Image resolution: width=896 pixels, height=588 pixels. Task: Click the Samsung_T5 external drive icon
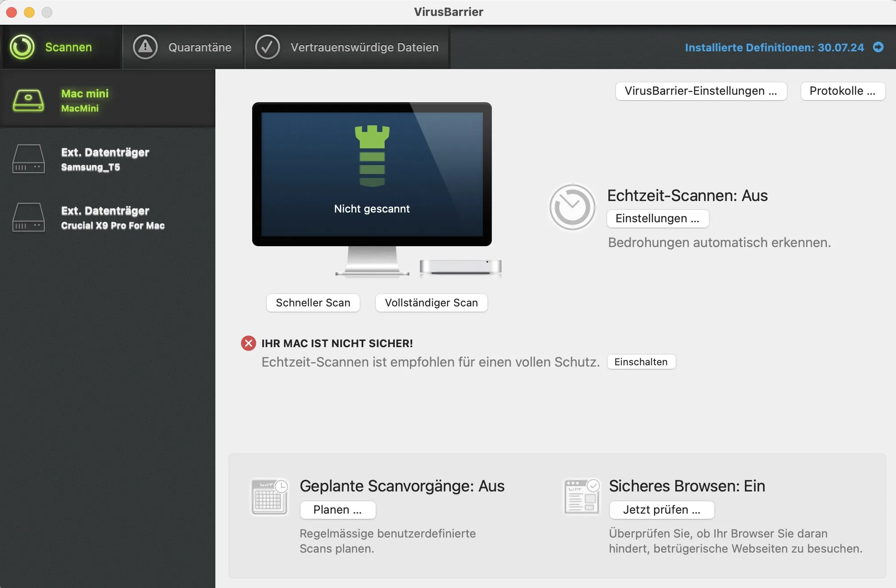coord(28,159)
